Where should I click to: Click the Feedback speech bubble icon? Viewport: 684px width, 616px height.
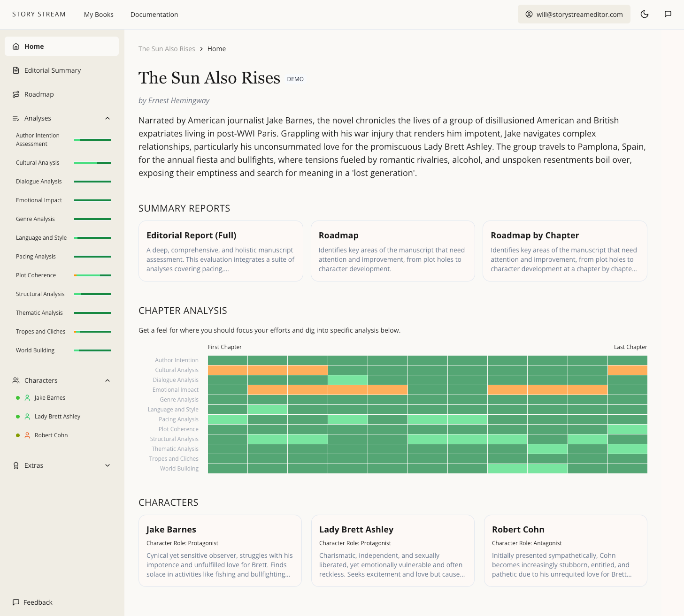[x=16, y=602]
